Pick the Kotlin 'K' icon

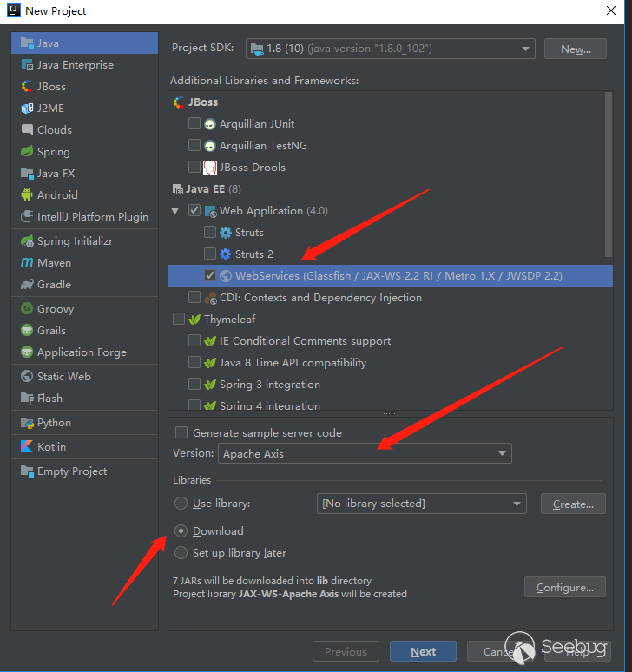point(27,446)
